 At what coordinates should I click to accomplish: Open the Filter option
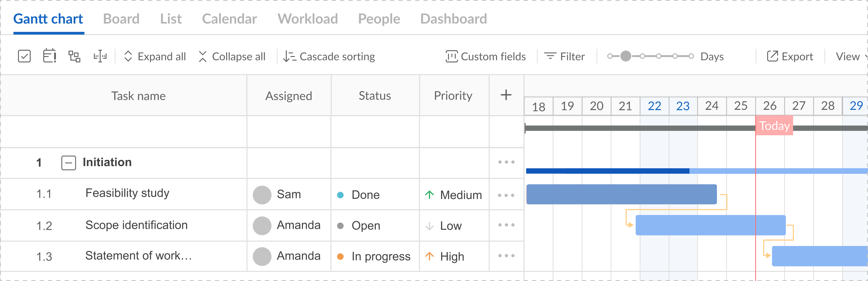tap(564, 56)
